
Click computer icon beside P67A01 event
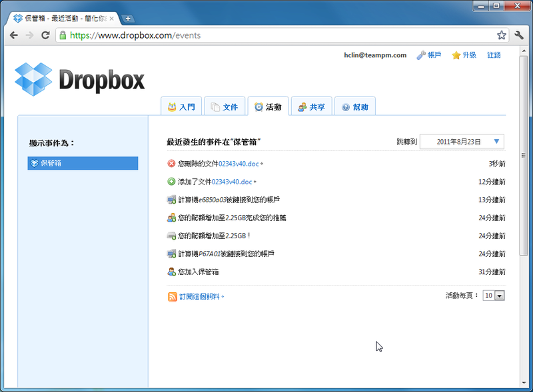click(x=171, y=254)
